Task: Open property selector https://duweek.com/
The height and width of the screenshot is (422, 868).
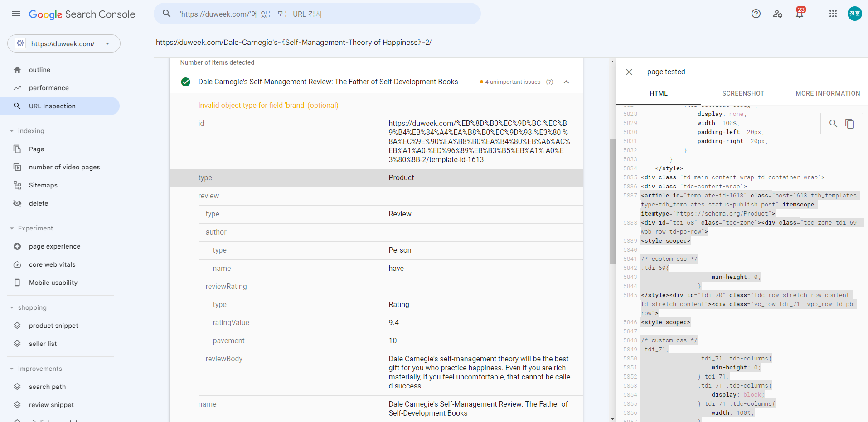Action: click(64, 43)
